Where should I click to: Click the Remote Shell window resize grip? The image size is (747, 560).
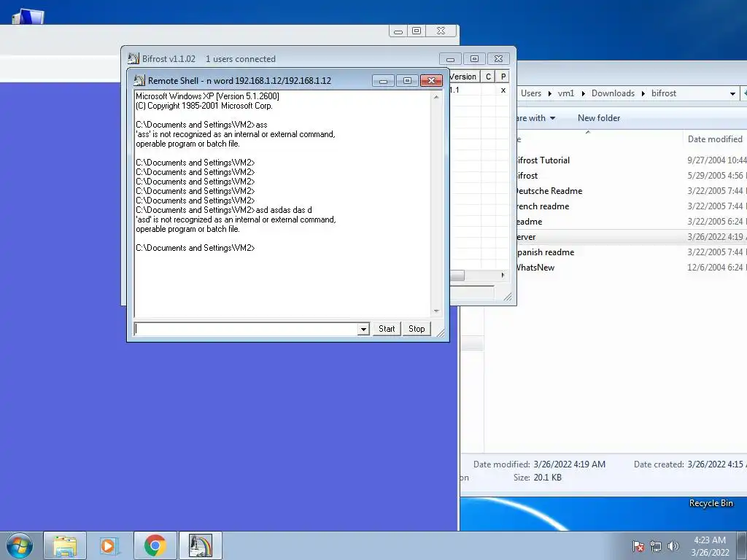tap(440, 332)
